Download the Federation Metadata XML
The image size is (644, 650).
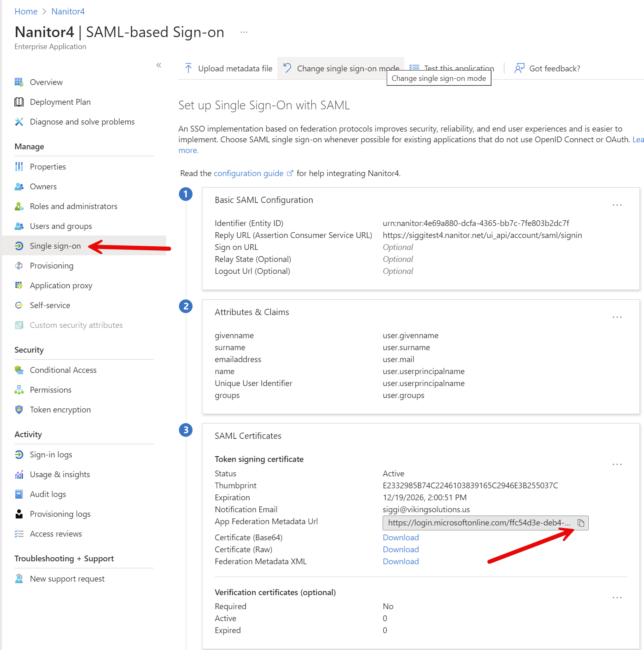click(x=400, y=561)
